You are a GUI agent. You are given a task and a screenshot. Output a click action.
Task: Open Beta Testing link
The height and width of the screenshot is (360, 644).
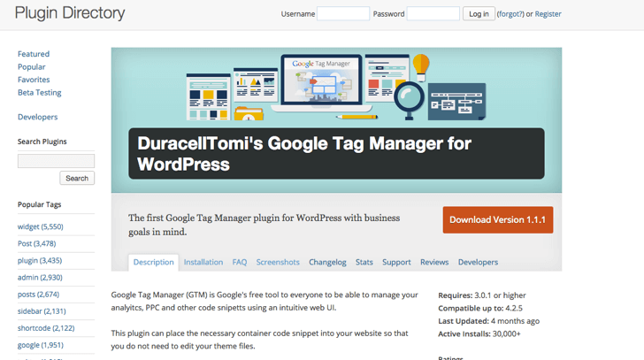[40, 92]
